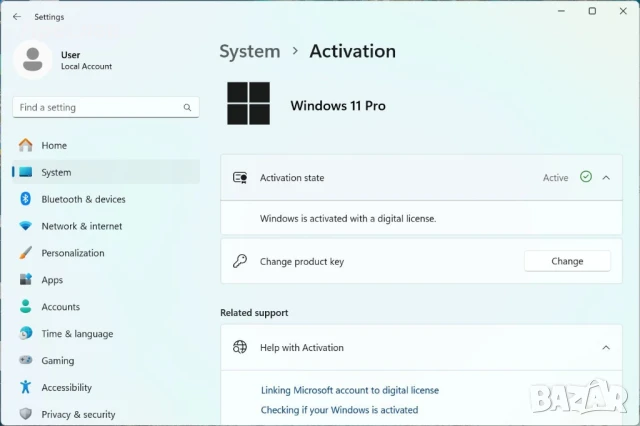Collapse the Activation state section

(606, 178)
